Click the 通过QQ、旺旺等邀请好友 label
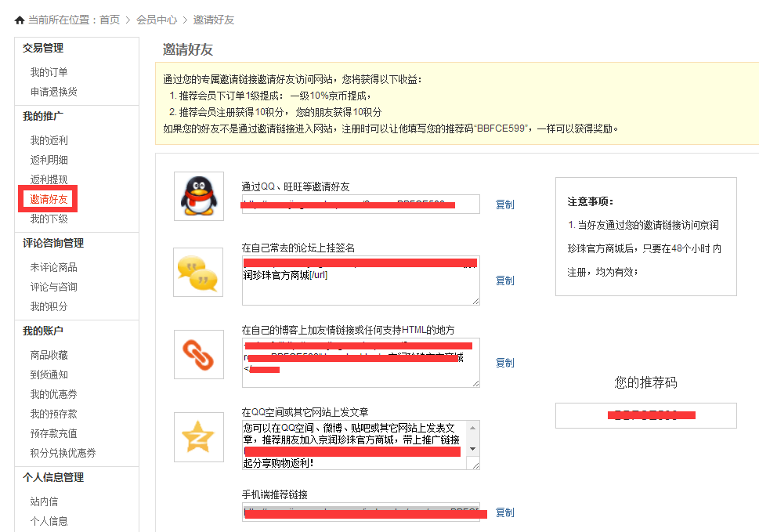Screen dimensions: 759x532 coord(295,186)
